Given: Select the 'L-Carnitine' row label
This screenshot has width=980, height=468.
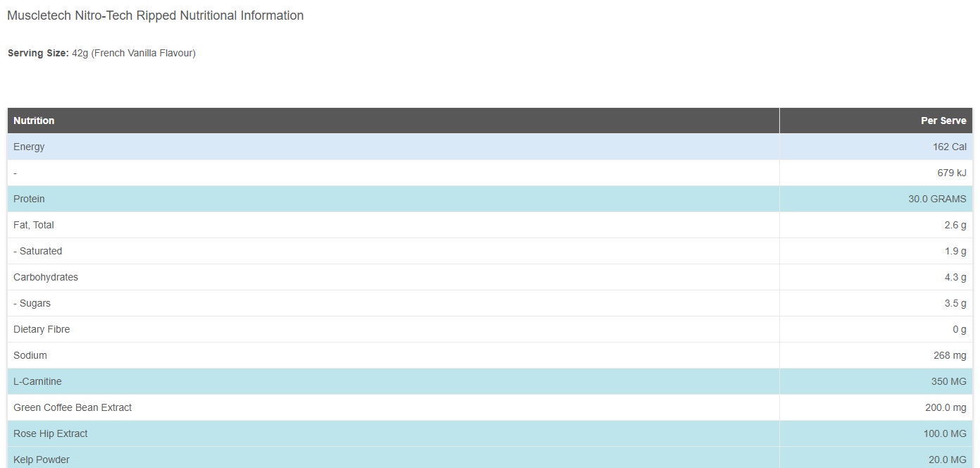Looking at the screenshot, I should (x=37, y=381).
